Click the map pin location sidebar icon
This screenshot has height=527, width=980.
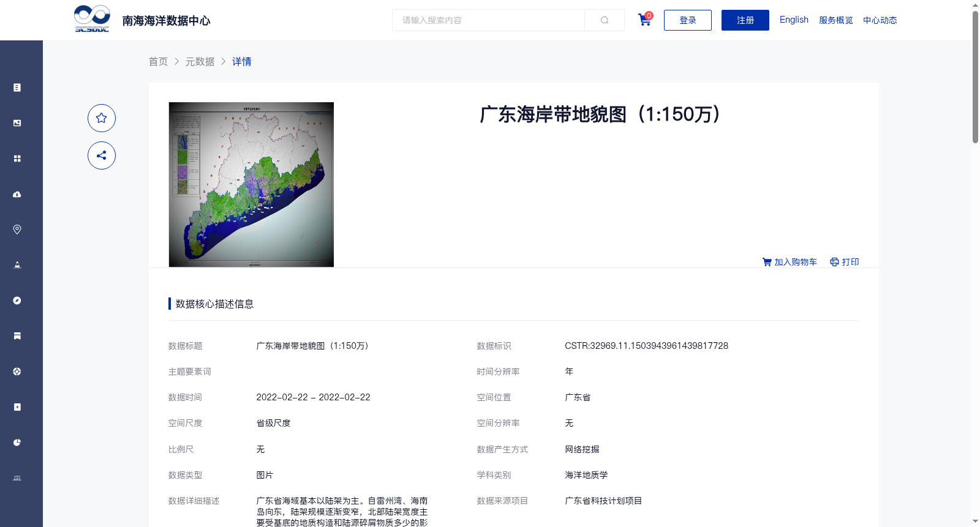17,230
